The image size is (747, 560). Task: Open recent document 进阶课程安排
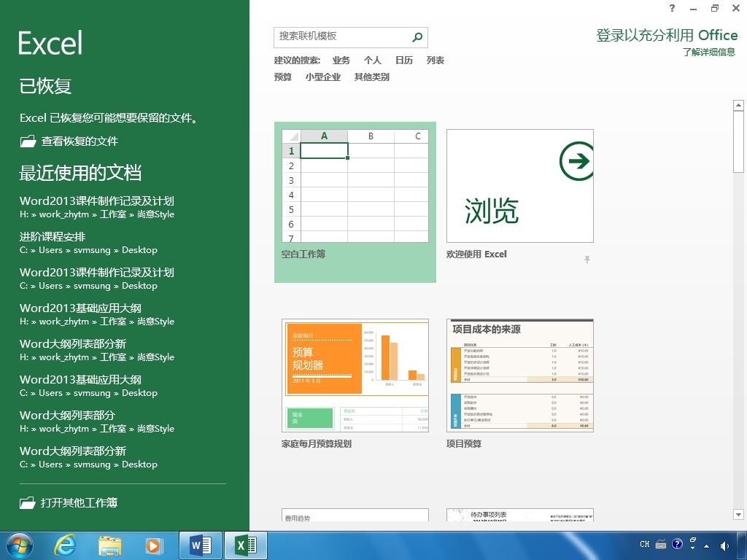coord(88,243)
